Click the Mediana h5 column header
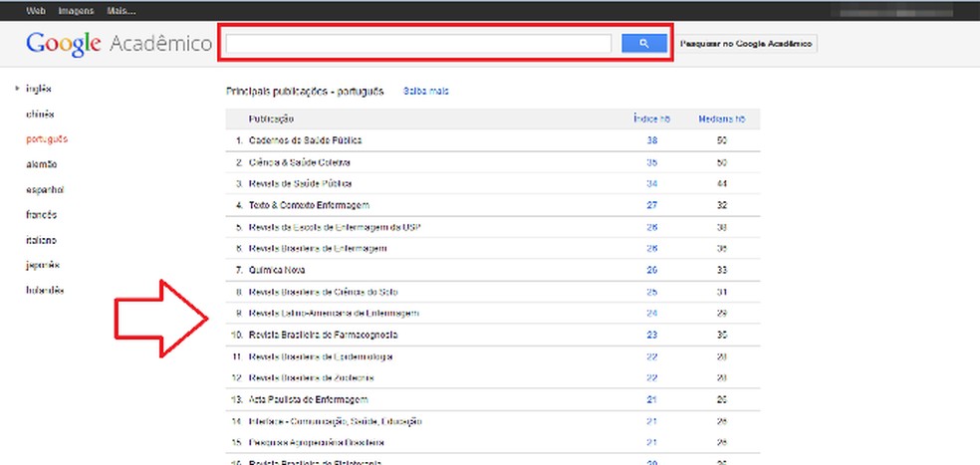This screenshot has width=980, height=465. pyautogui.click(x=722, y=118)
